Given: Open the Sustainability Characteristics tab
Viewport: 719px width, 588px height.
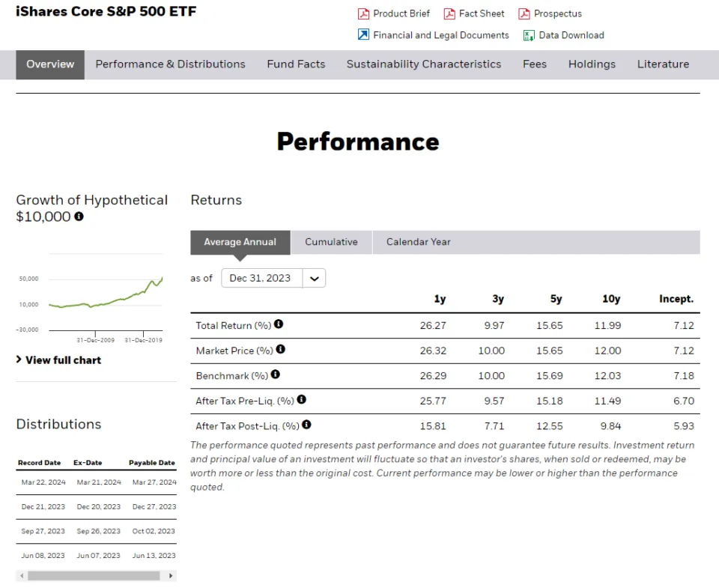Looking at the screenshot, I should 423,64.
